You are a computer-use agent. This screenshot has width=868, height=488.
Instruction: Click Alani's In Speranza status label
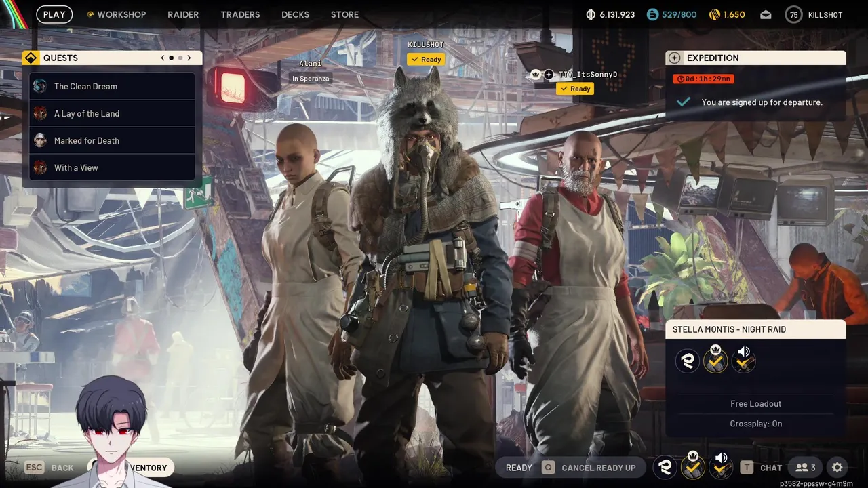point(311,79)
